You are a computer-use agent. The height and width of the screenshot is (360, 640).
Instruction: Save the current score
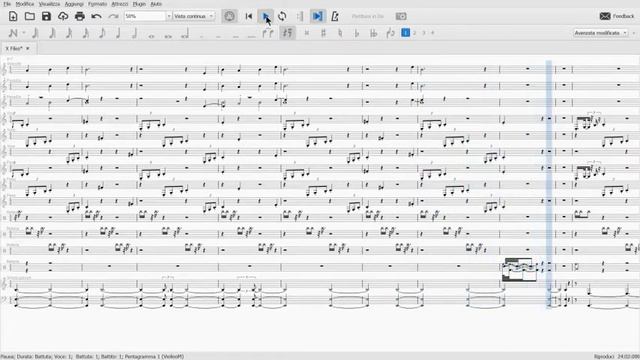46,16
